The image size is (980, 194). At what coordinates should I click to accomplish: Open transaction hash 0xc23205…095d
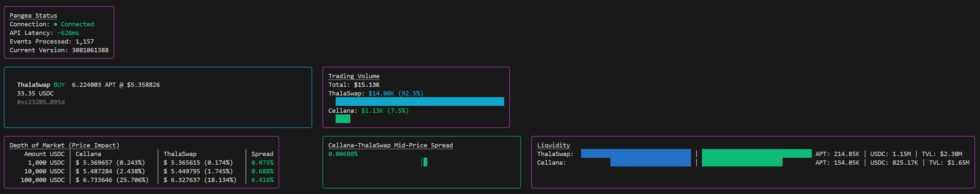pyautogui.click(x=41, y=102)
